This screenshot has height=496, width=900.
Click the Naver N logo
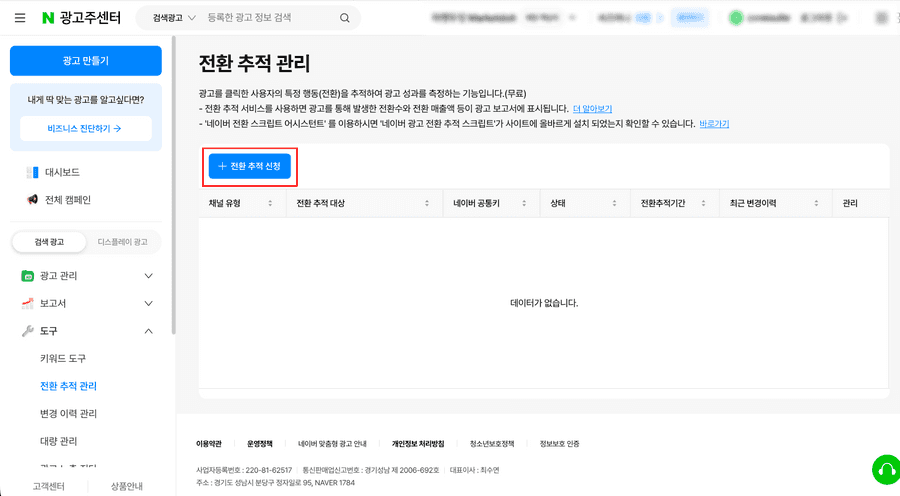(48, 18)
